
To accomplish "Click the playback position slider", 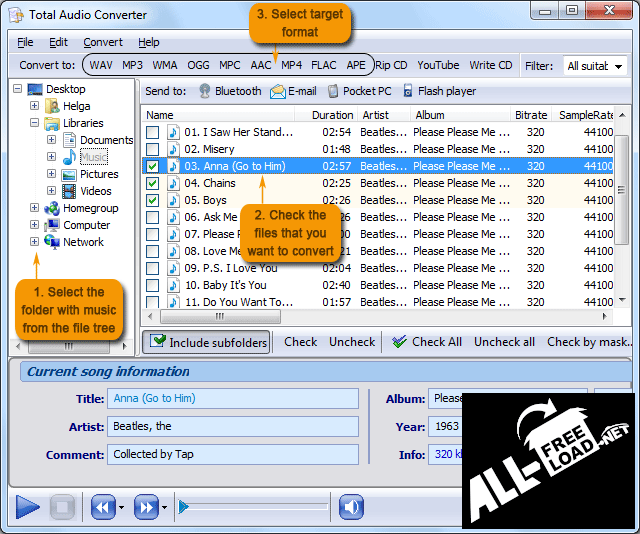I will point(255,508).
